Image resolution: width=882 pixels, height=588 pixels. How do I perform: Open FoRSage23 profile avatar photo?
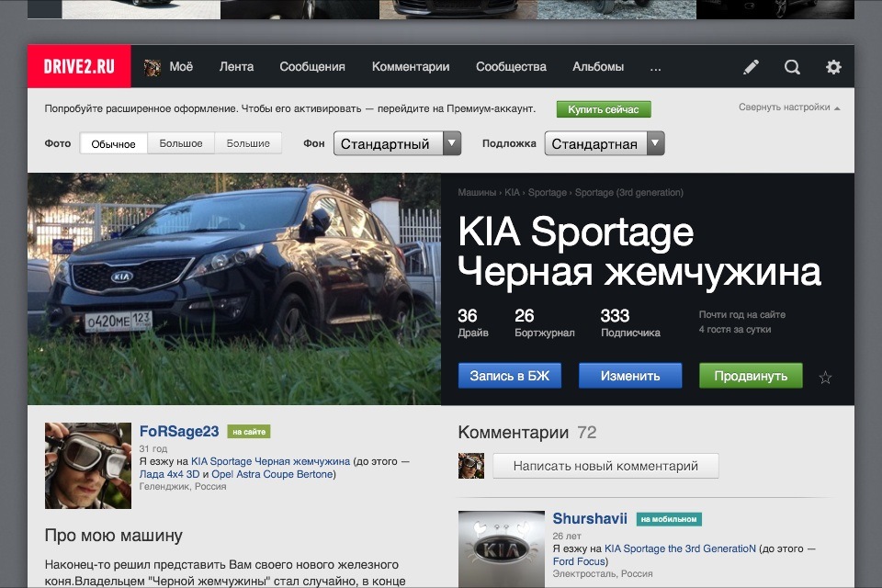point(88,466)
